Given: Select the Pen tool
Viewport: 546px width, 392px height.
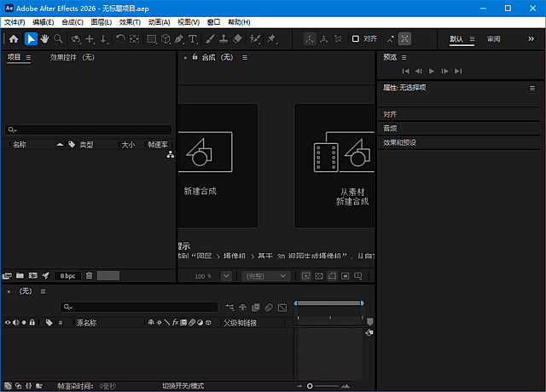Looking at the screenshot, I should [178, 39].
